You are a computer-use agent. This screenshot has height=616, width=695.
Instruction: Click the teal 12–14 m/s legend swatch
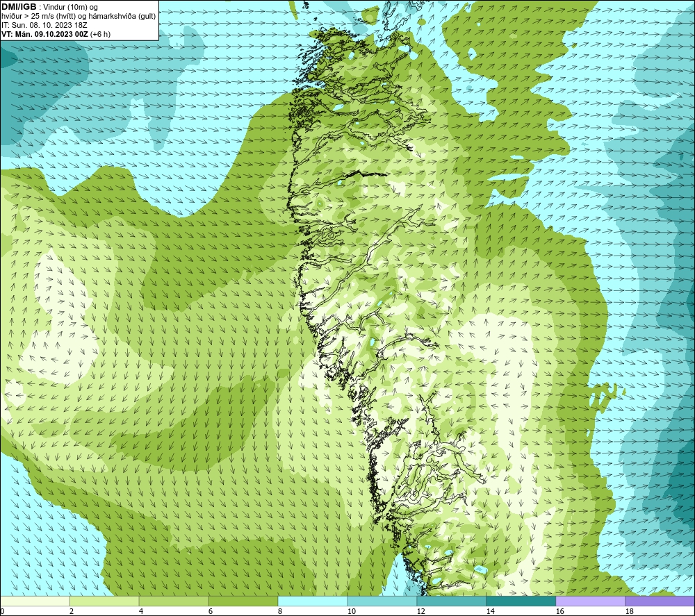pos(451,601)
